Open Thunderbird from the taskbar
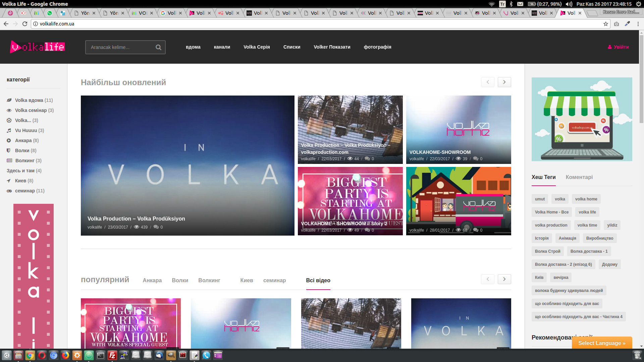Screen dimensions: 644x362 pyautogui.click(x=159, y=355)
